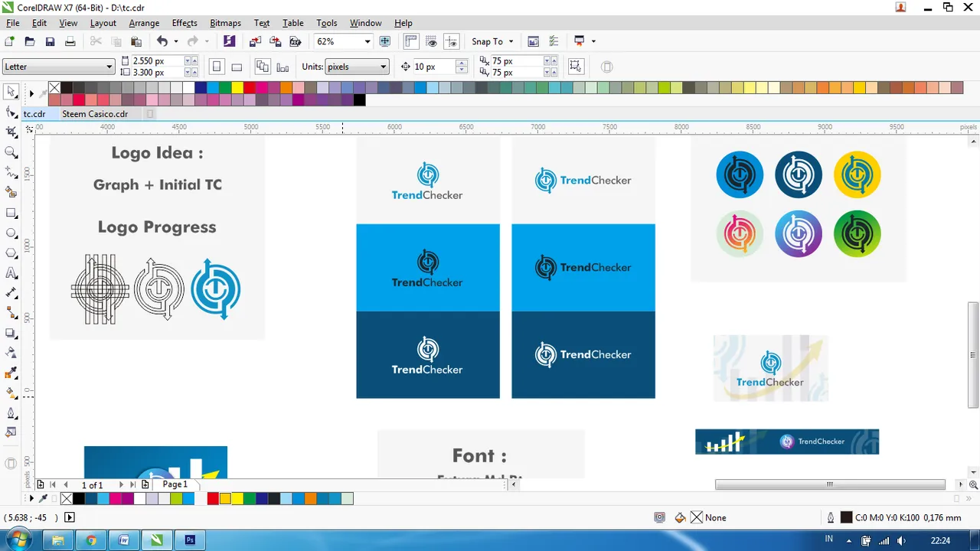Toggle the Show rulers button

pos(411,41)
